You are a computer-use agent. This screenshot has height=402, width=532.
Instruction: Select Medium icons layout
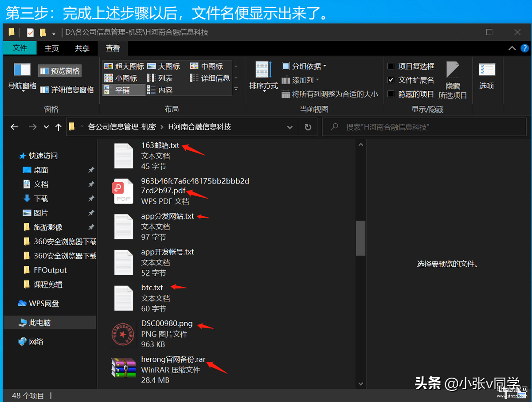click(207, 66)
